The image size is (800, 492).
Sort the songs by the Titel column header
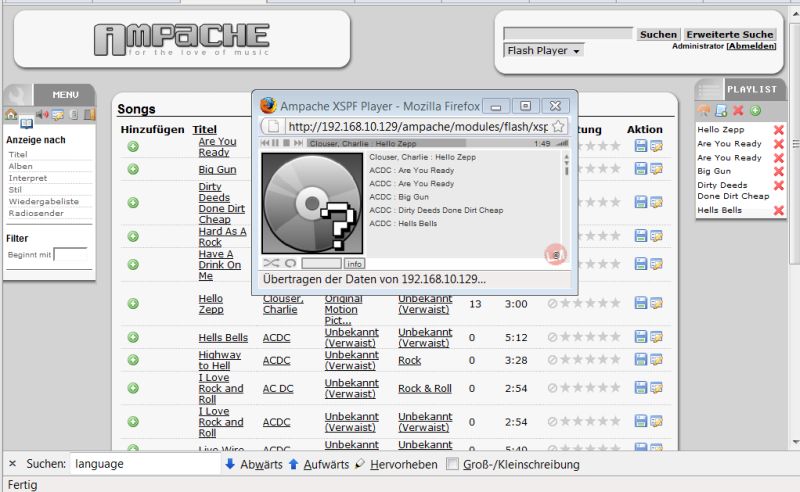[205, 129]
